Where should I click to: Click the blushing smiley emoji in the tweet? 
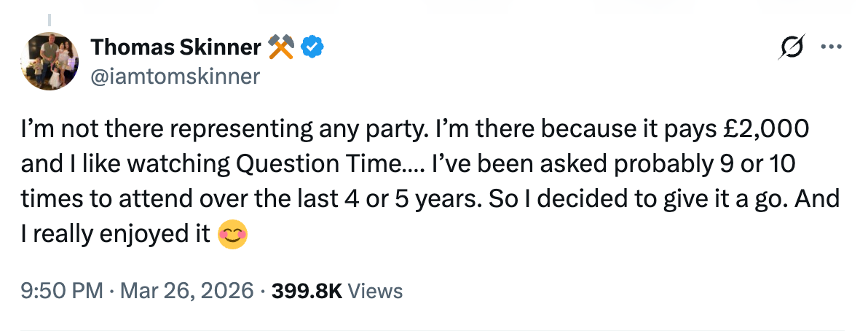[233, 233]
